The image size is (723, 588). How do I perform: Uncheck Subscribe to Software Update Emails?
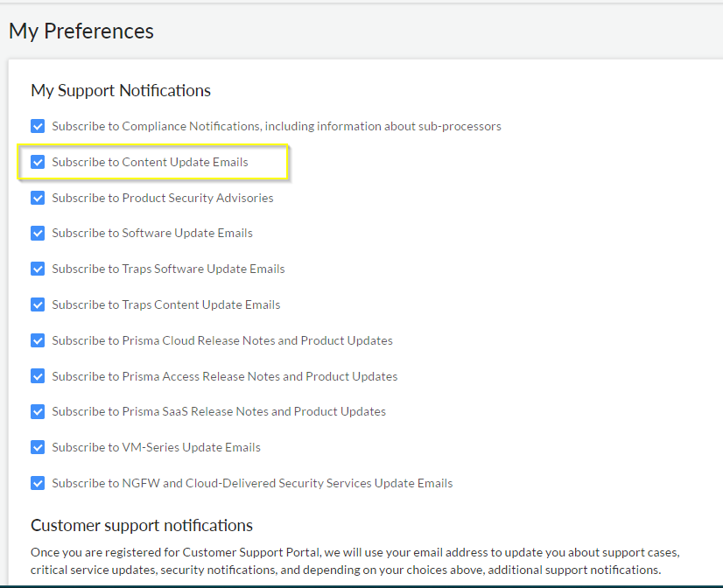click(x=38, y=233)
